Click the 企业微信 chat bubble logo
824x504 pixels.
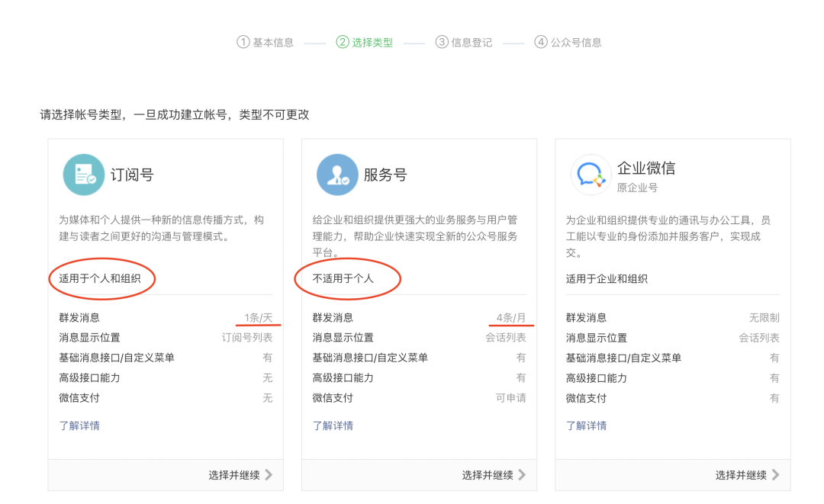591,175
